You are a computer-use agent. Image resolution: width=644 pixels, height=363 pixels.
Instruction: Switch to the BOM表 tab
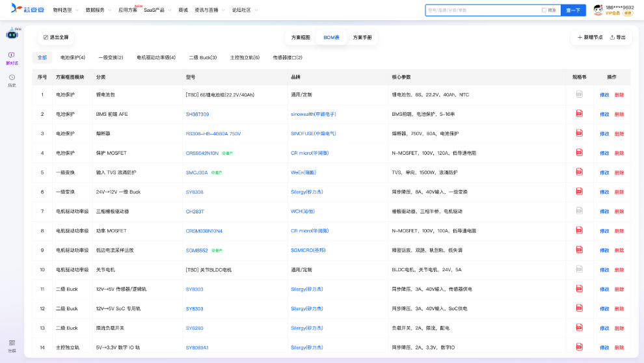[x=332, y=37]
